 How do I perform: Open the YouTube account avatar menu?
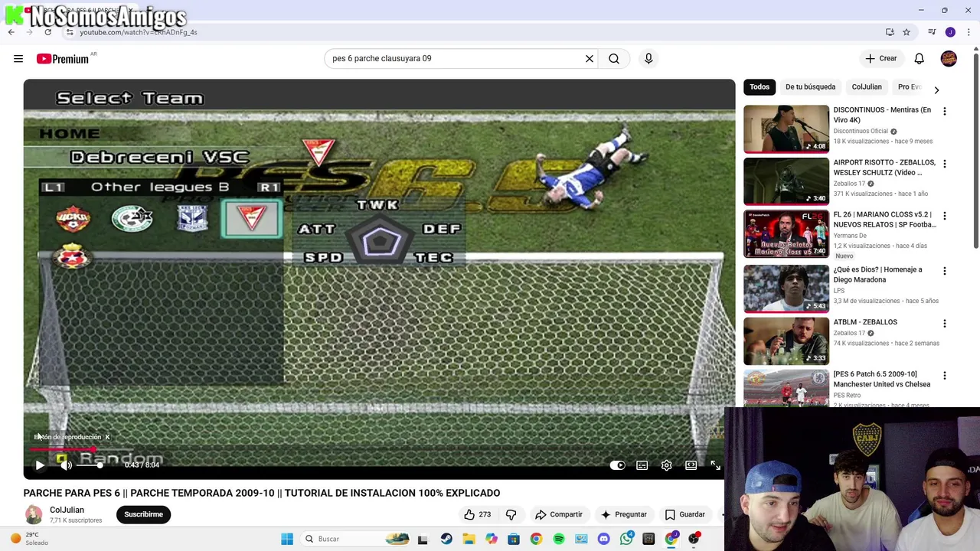tap(949, 58)
